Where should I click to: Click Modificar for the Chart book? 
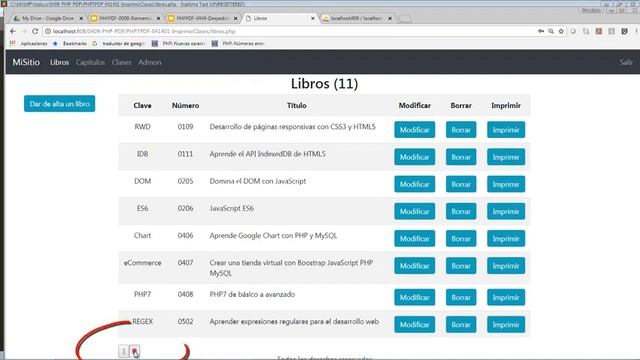[x=414, y=239]
